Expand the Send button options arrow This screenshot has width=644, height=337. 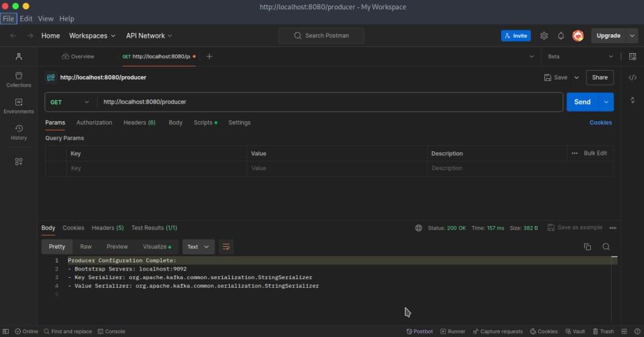click(606, 102)
